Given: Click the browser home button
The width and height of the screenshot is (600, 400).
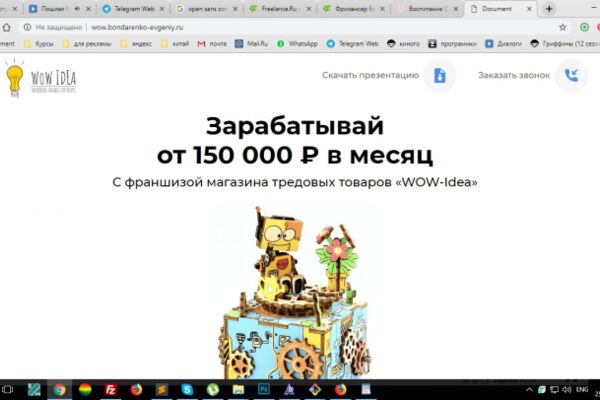Looking at the screenshot, I should click(7, 28).
